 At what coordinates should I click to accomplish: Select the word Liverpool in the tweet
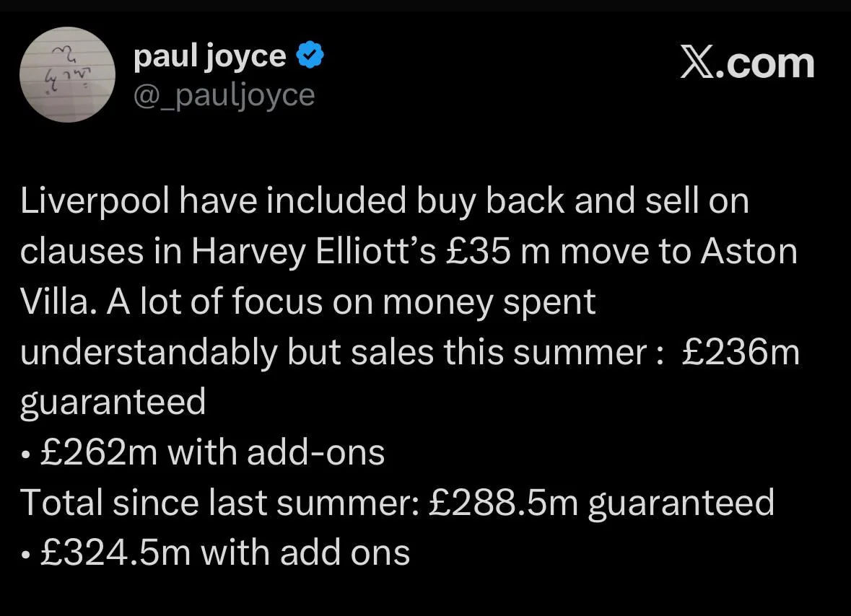(95, 202)
